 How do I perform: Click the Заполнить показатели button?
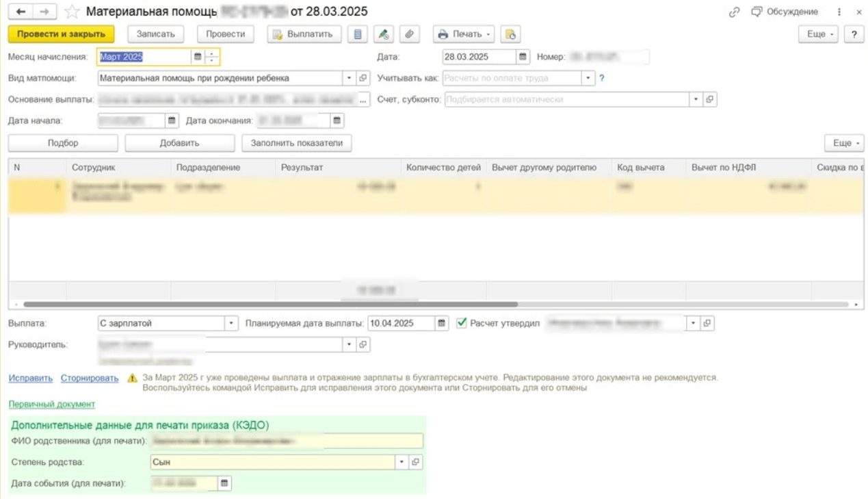coord(296,143)
